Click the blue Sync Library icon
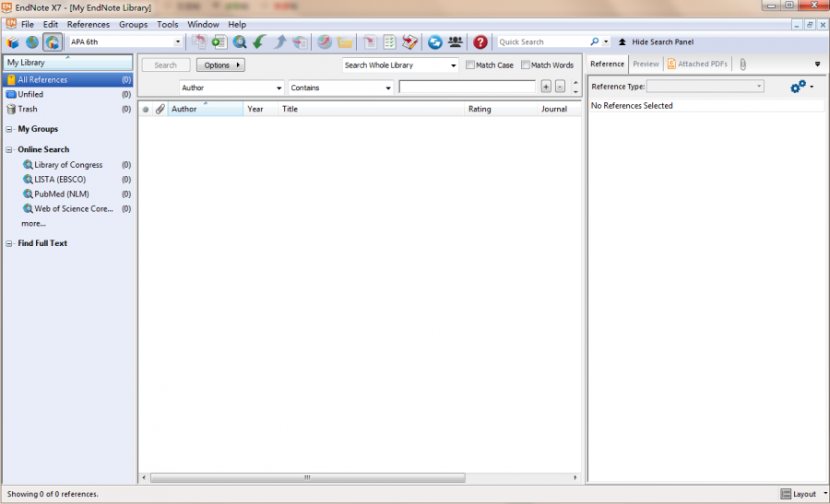The width and height of the screenshot is (830, 504). tap(435, 41)
